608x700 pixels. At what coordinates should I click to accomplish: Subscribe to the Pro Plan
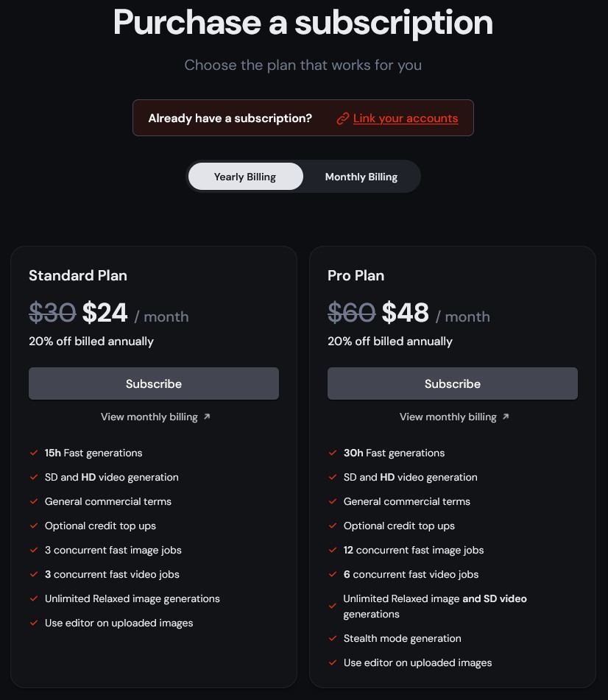pyautogui.click(x=453, y=383)
